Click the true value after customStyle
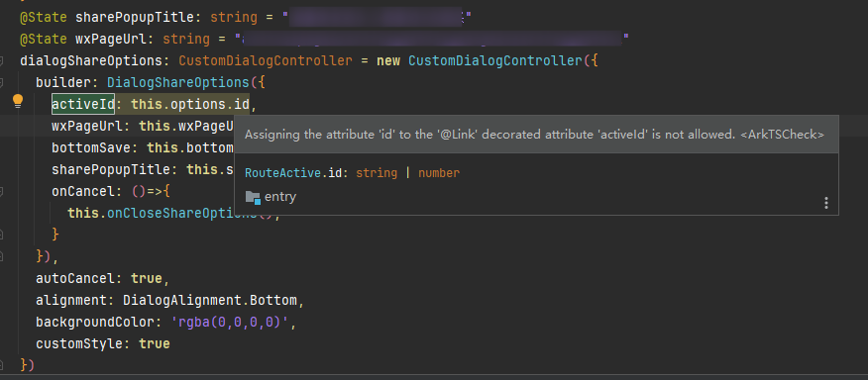 click(x=155, y=343)
